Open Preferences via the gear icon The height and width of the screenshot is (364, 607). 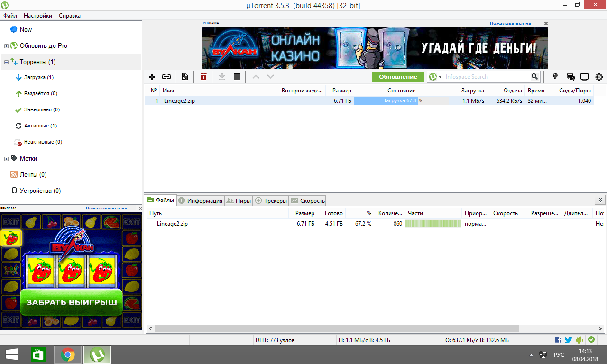click(599, 77)
